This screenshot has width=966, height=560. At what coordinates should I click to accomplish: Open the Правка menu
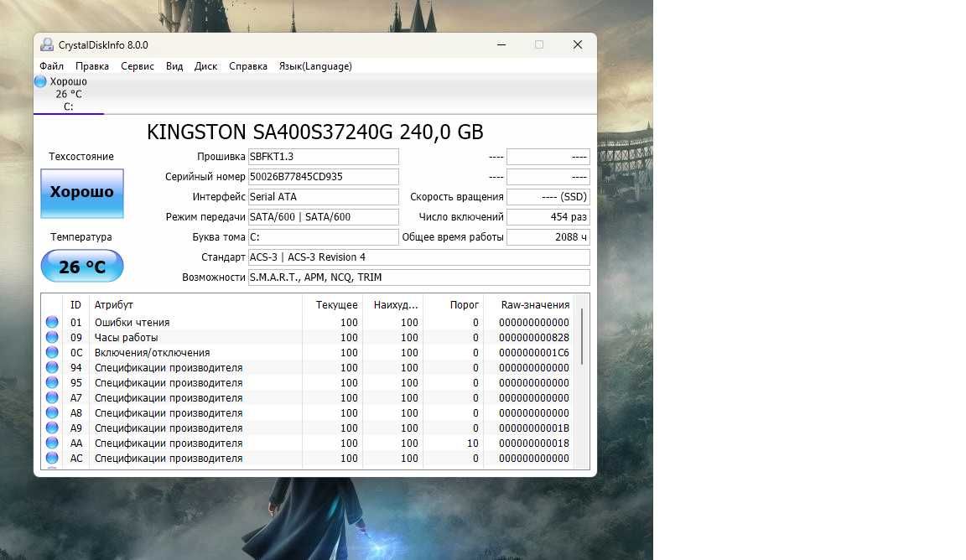(x=91, y=66)
